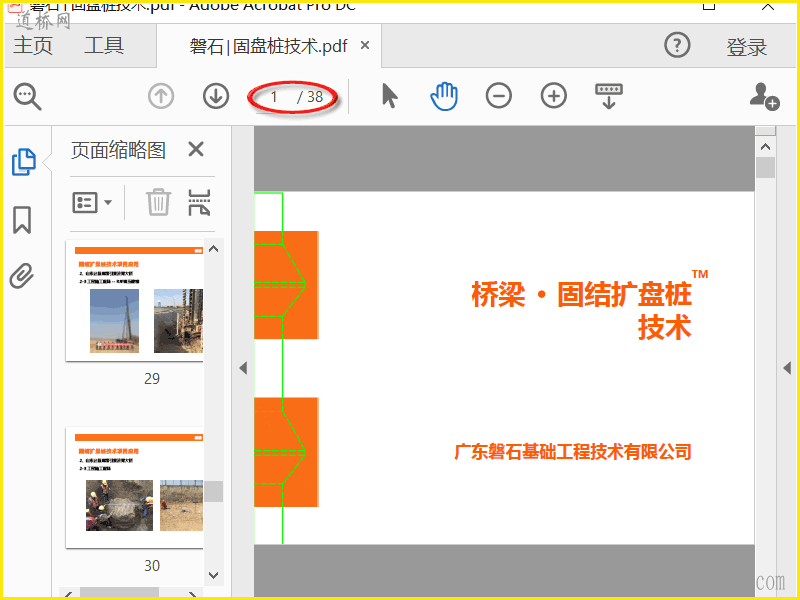The image size is (800, 600).
Task: Open the bookmarks panel icon
Action: click(22, 220)
